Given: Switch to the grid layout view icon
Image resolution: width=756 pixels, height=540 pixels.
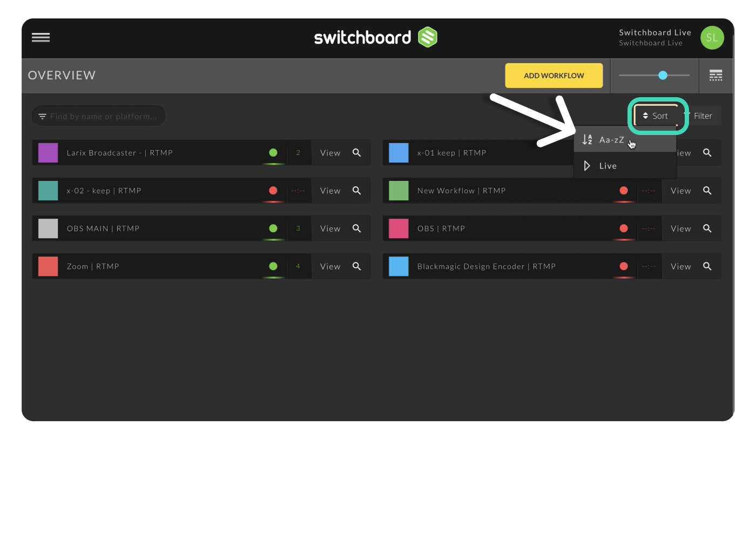Looking at the screenshot, I should coord(715,76).
